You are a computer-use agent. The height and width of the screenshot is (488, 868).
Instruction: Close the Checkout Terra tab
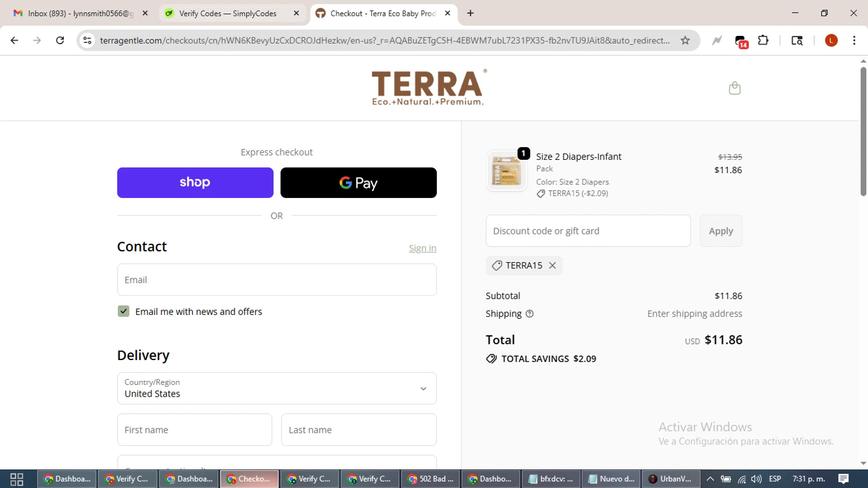pos(447,13)
